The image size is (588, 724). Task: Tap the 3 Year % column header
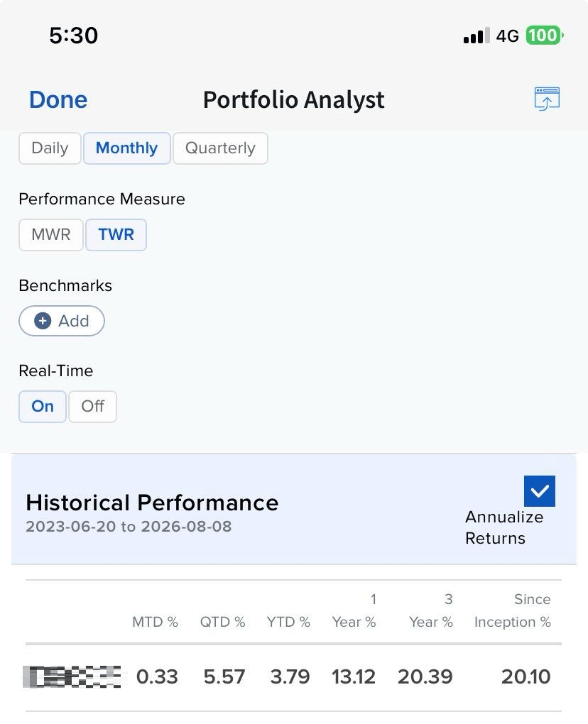(x=430, y=610)
